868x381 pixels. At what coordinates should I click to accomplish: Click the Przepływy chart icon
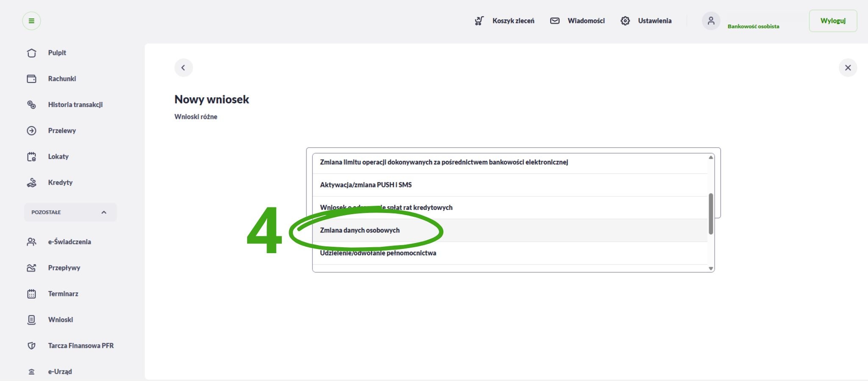(x=31, y=268)
